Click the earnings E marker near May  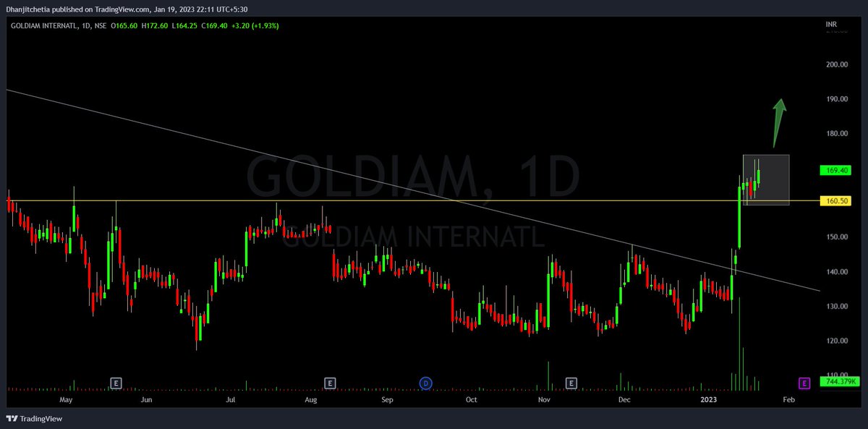click(x=116, y=382)
